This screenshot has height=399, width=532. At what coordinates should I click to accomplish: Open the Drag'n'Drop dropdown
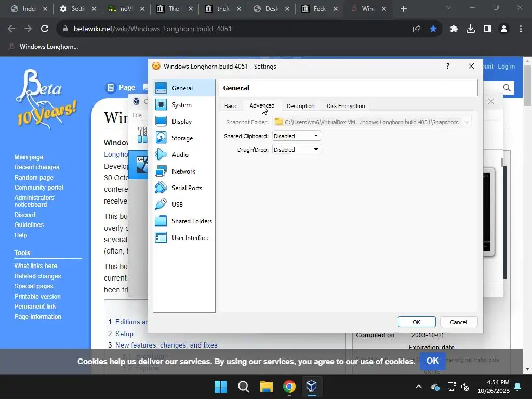tap(296, 150)
